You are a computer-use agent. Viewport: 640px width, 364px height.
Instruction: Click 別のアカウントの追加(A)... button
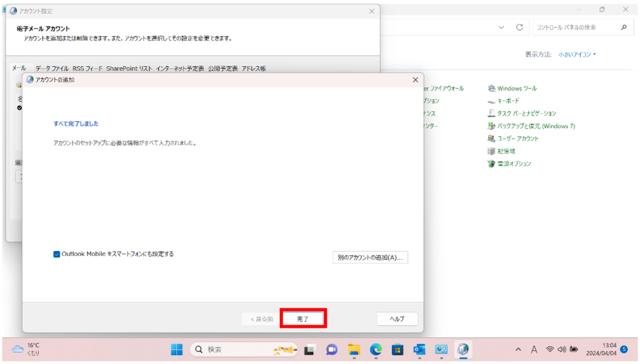370,257
